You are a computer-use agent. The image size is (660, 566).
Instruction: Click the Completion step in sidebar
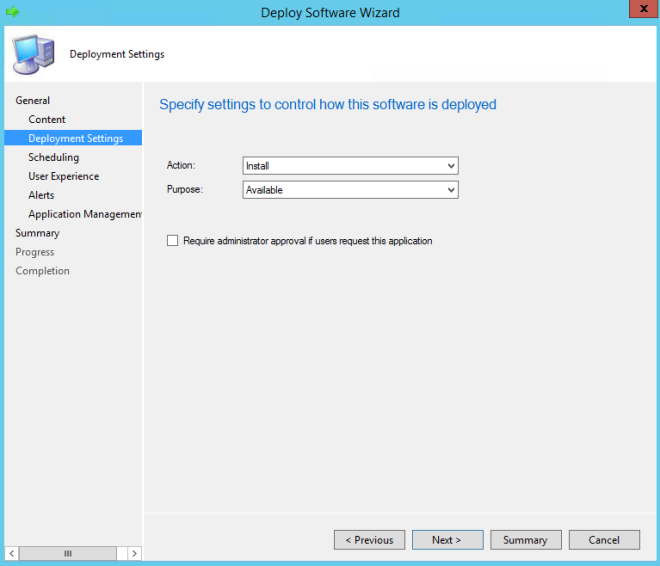click(43, 271)
